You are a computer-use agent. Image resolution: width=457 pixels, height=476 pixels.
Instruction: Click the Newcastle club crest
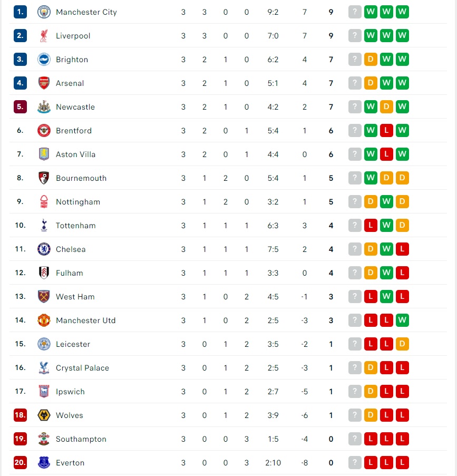[x=44, y=107]
